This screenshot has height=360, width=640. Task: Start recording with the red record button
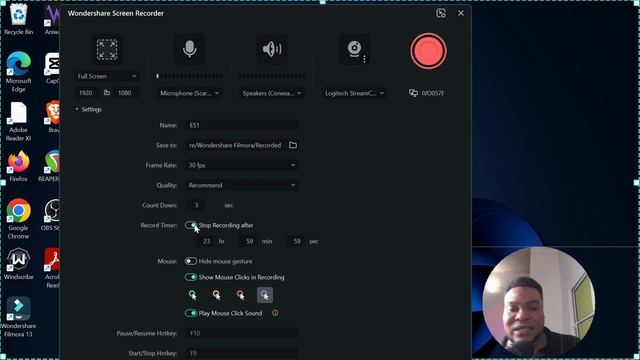(x=428, y=51)
